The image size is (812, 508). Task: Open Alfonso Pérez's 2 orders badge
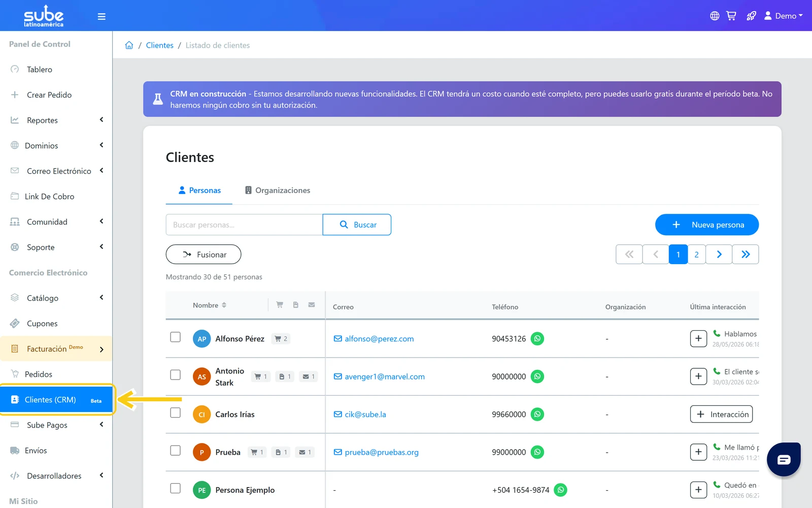281,339
